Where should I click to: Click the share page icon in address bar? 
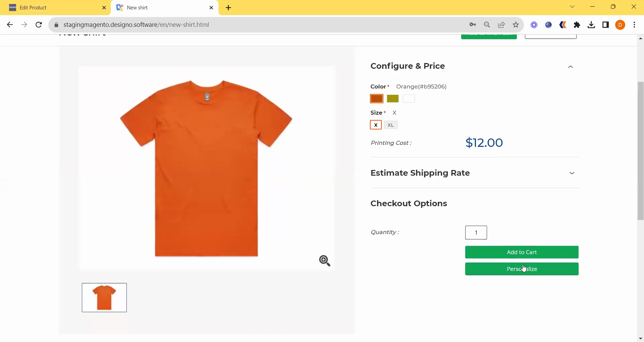501,24
